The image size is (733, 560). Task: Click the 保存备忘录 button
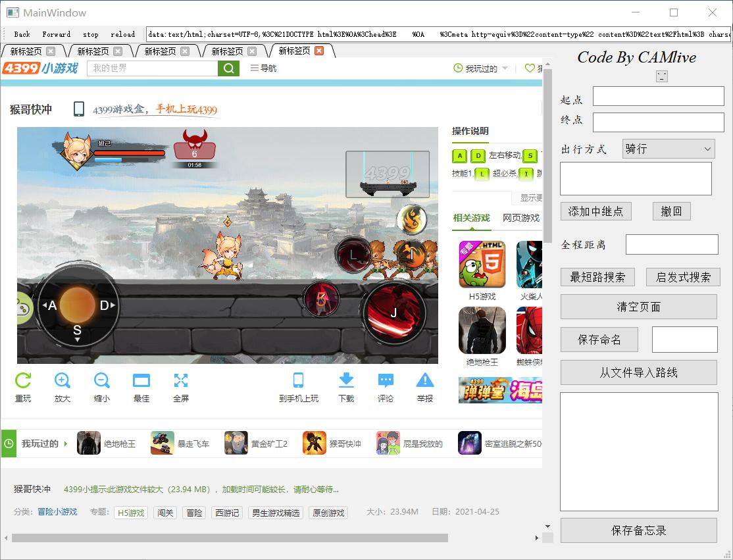[638, 530]
